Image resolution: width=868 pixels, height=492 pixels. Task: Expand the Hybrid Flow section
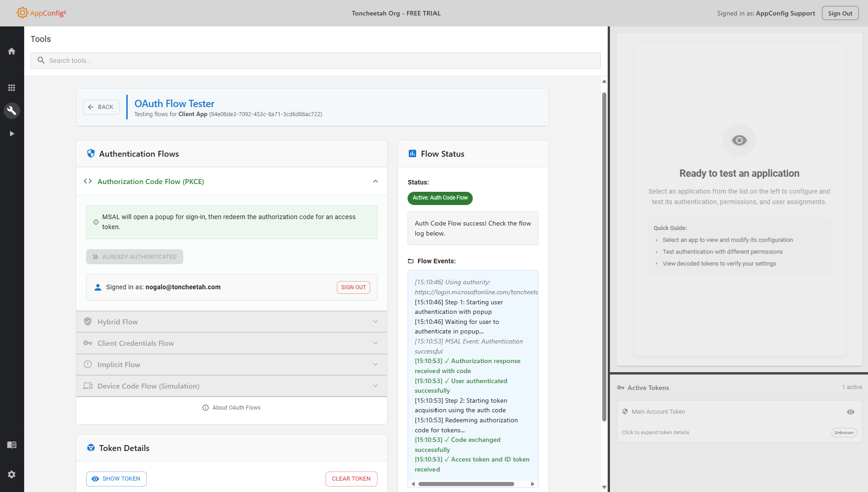[232, 322]
